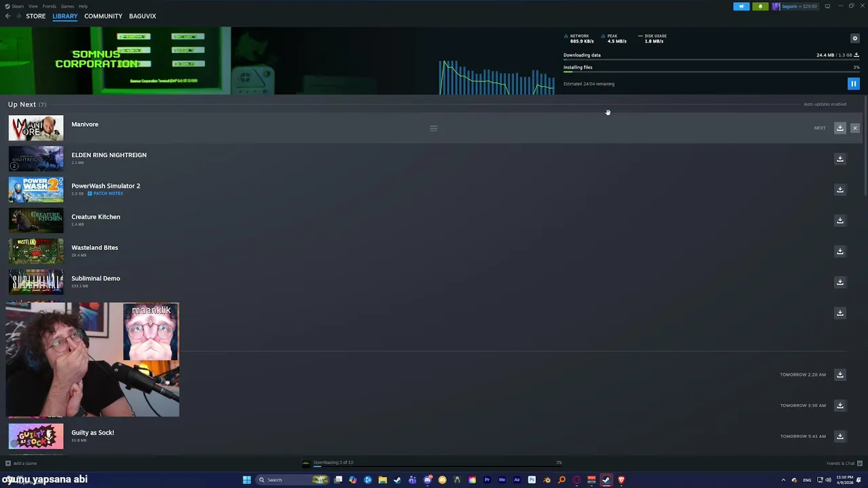Screen dimensions: 868x488
Task: Select Subliminal Demo title text
Action: coord(96,279)
